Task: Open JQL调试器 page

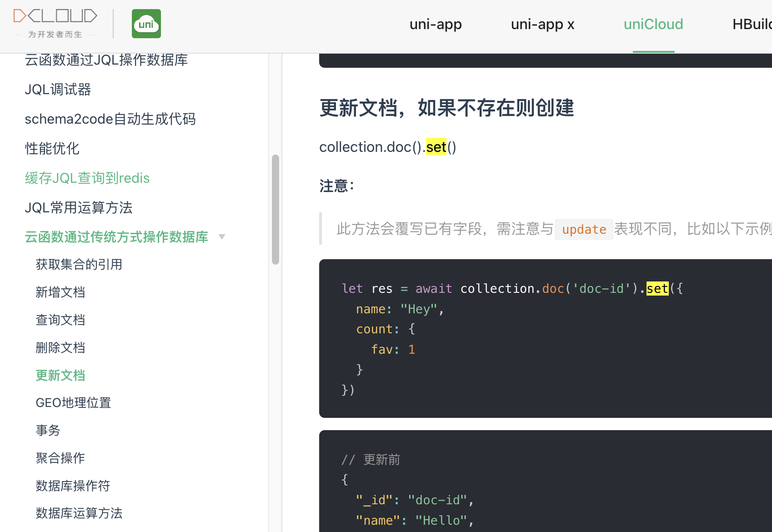Action: click(58, 90)
